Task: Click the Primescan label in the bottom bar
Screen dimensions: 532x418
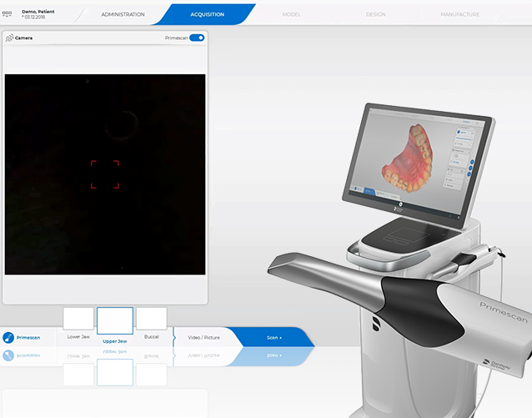Action: (28, 338)
